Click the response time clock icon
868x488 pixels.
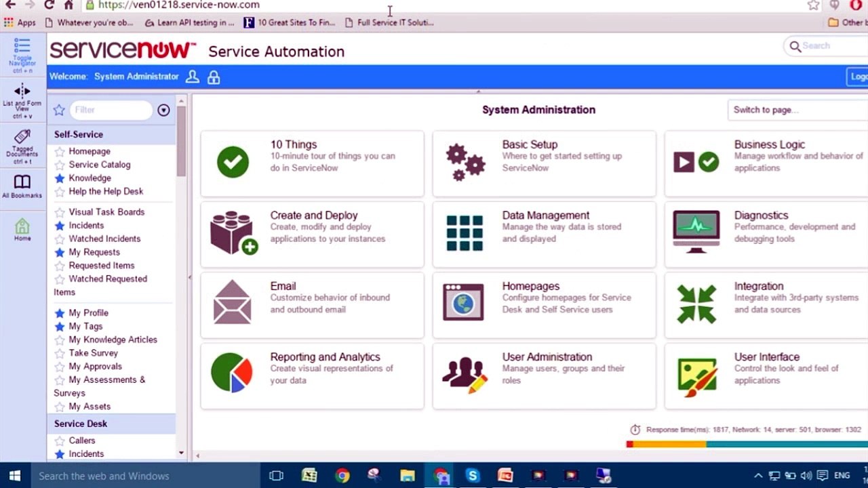point(635,430)
